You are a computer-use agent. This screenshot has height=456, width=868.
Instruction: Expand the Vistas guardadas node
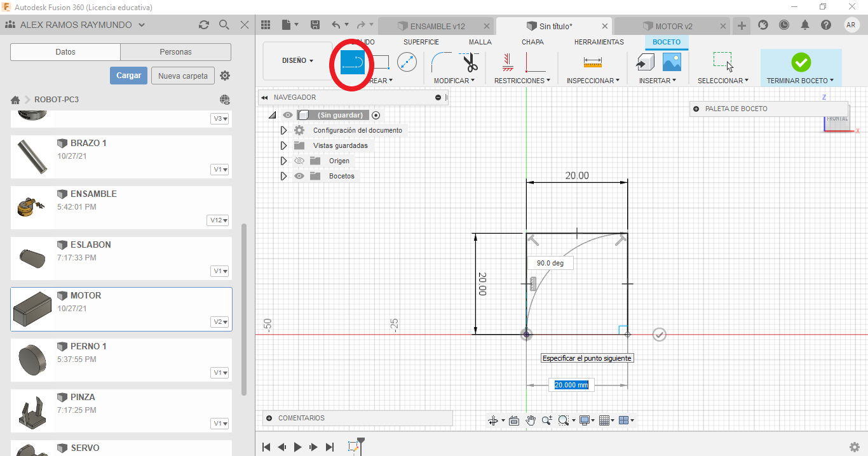click(x=283, y=145)
